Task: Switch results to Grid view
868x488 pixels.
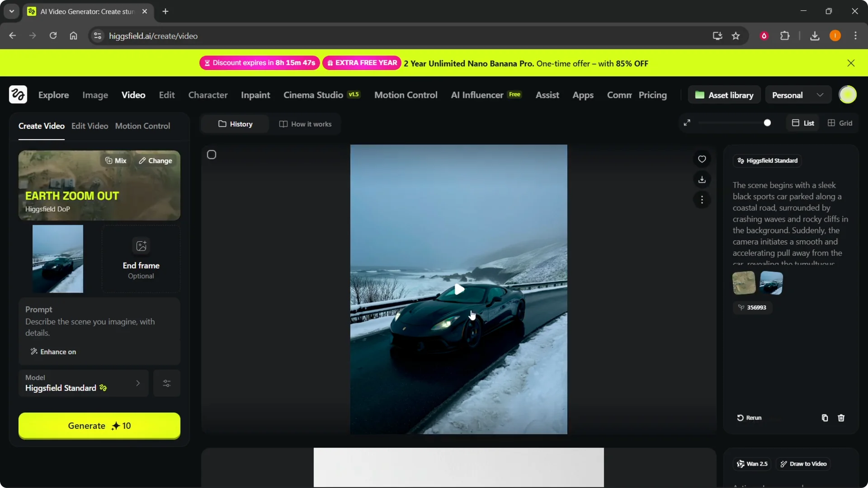Action: coord(840,122)
